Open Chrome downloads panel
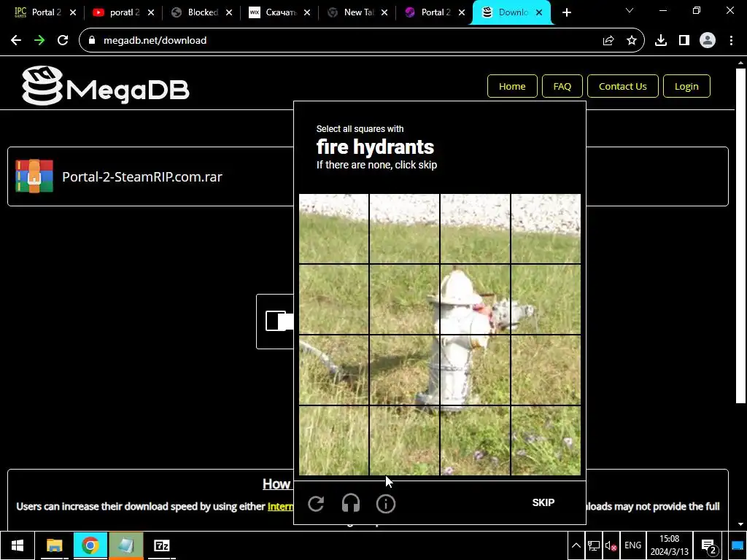Screen dimensions: 747x560 pos(661,41)
